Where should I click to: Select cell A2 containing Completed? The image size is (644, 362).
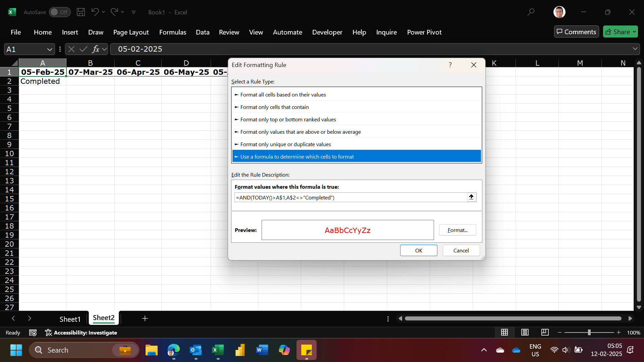click(x=43, y=81)
